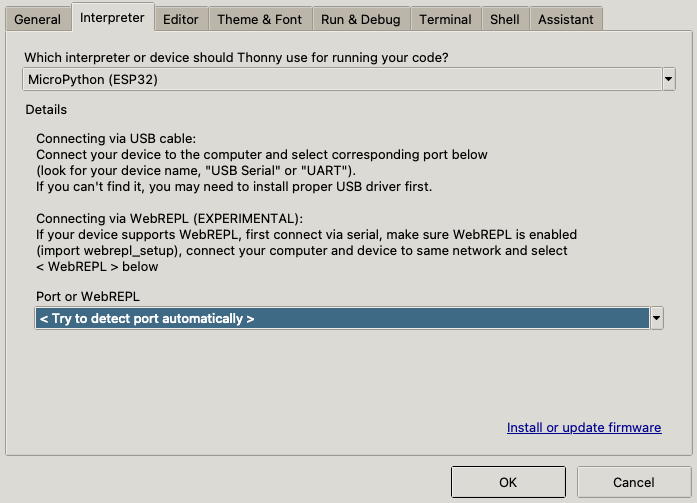Expand the interpreter selection dropdown arrow
The image size is (697, 503).
pos(668,79)
